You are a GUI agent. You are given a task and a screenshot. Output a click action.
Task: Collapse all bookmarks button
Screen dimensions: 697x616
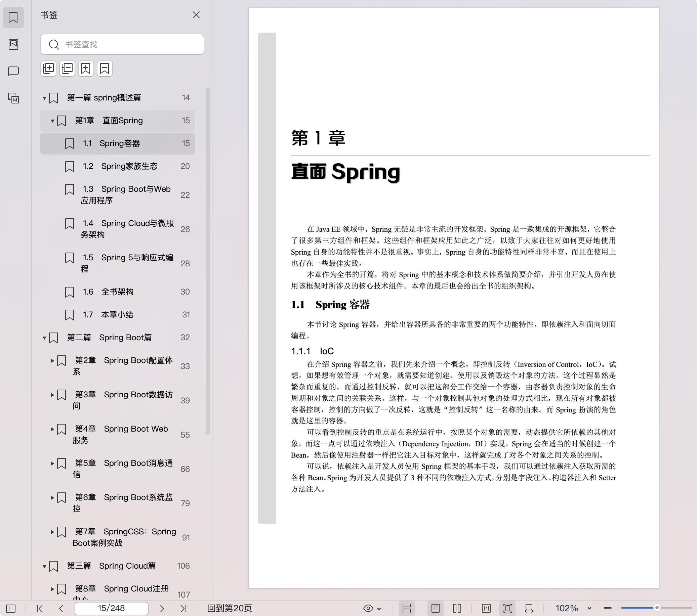pos(67,69)
